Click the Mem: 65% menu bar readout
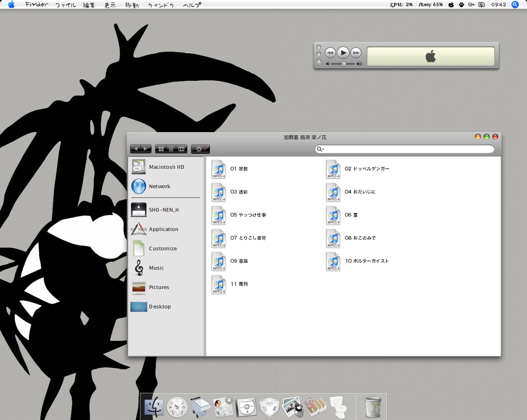 [x=431, y=5]
